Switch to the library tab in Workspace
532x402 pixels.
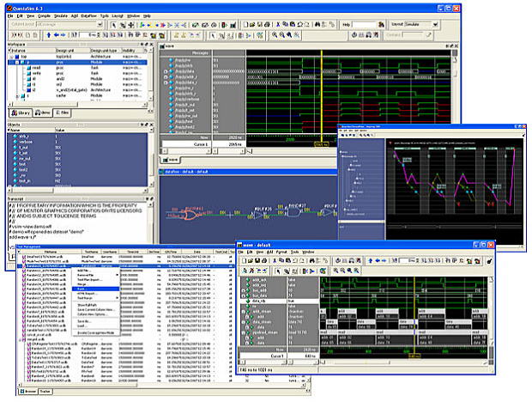21,113
